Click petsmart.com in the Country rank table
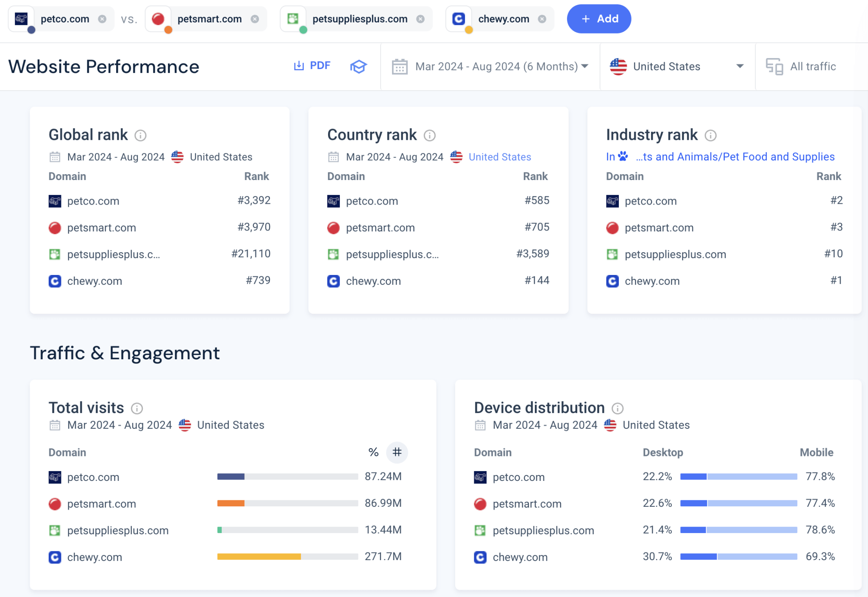Image resolution: width=868 pixels, height=597 pixels. [x=380, y=228]
